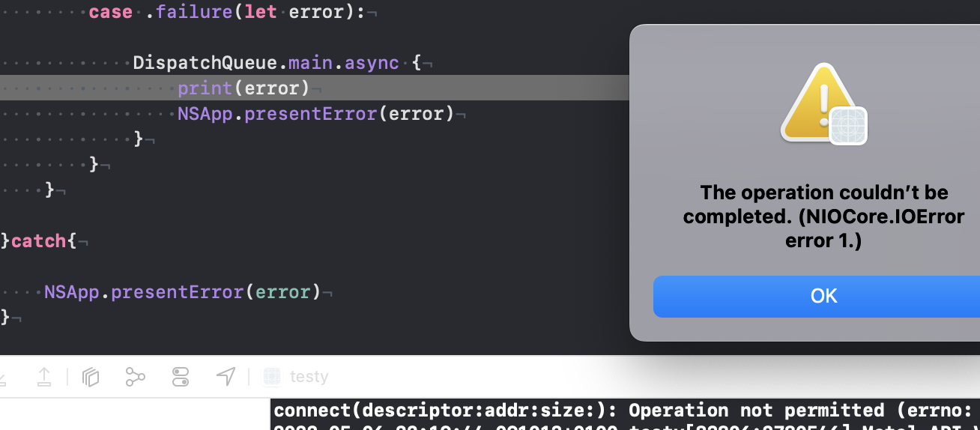Open the Simulate Location arrow menu

pos(226,377)
